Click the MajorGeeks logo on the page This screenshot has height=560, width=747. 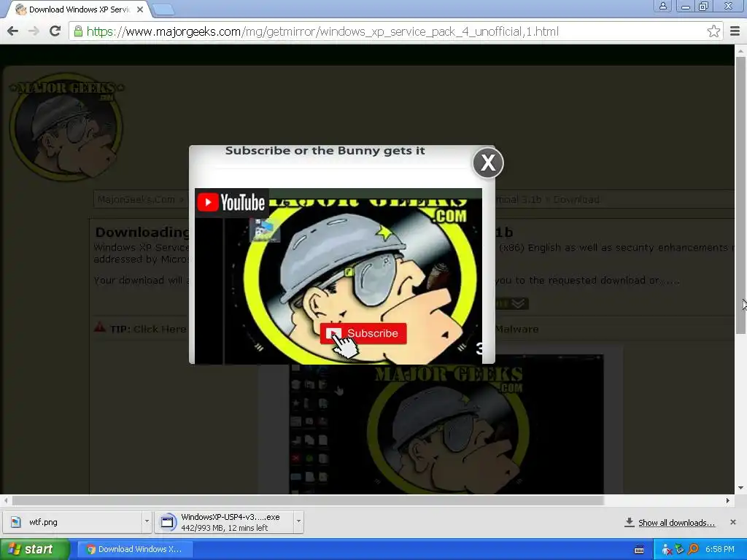coord(66,127)
